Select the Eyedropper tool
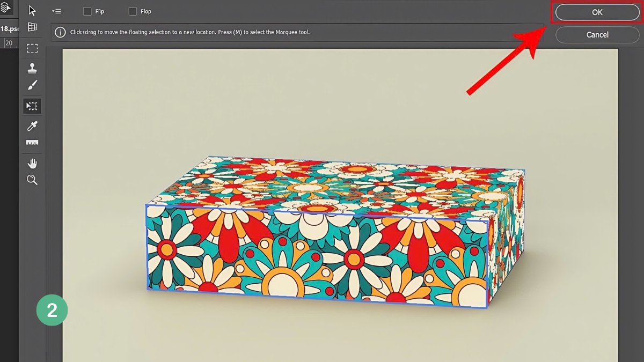Screen dimensions: 644x362 [x=32, y=125]
